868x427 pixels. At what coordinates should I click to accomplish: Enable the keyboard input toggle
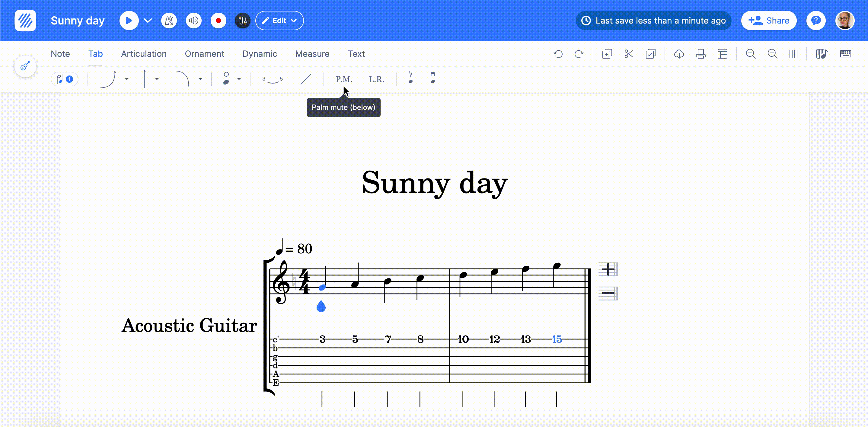click(x=846, y=54)
